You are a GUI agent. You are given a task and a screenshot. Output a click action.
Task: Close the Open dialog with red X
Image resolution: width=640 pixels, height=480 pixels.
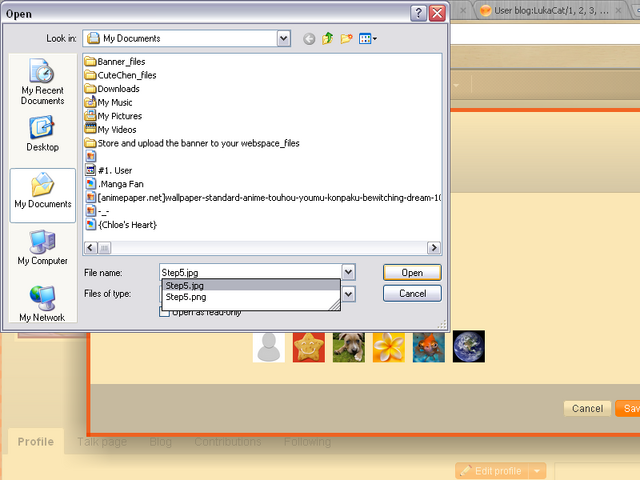click(437, 13)
